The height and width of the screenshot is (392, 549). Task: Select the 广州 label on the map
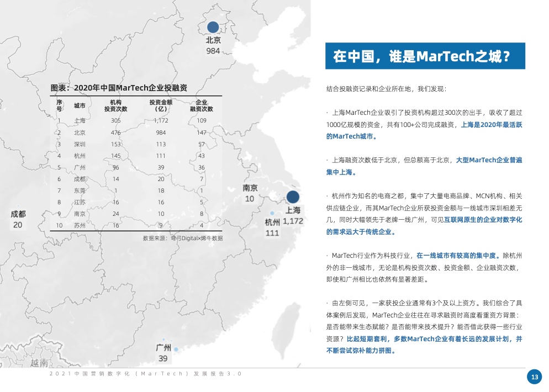(x=163, y=347)
